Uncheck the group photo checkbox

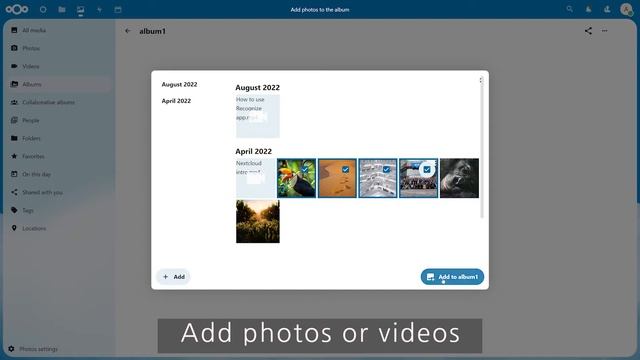click(x=427, y=169)
